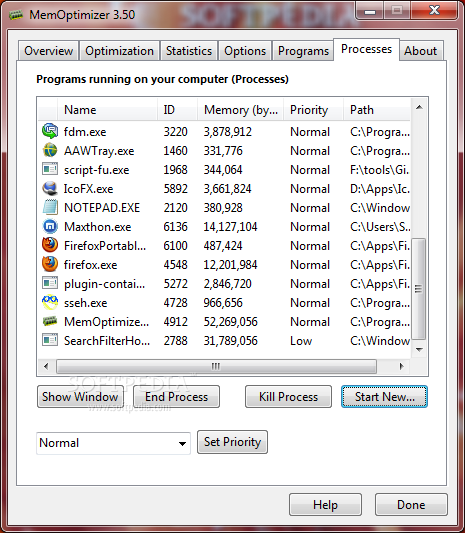Click the Set Priority button
The width and height of the screenshot is (465, 533).
232,442
